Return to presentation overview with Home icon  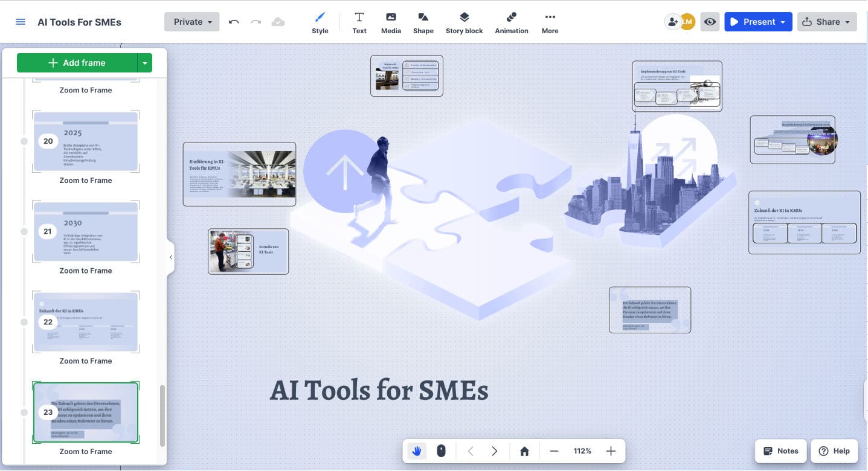tap(524, 450)
